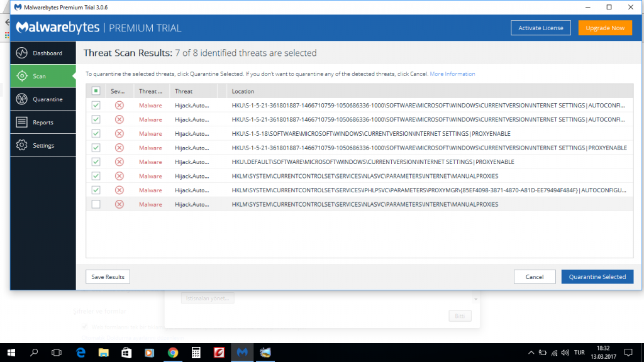Click the Scan crosshair icon

click(22, 76)
